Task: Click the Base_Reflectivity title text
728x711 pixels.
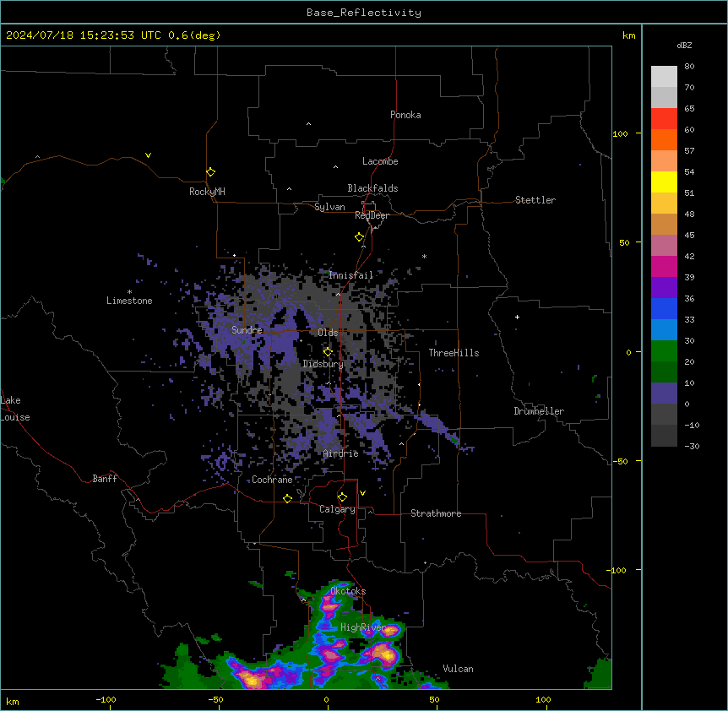Action: tap(364, 13)
